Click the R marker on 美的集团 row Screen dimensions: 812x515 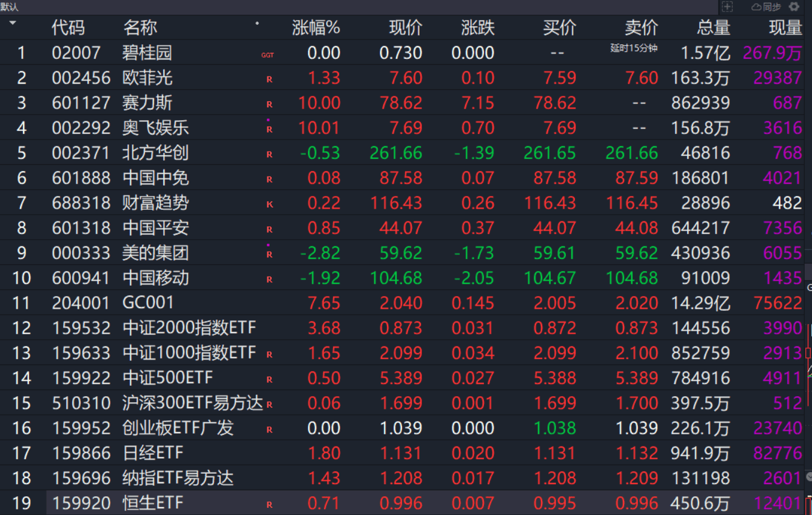tap(269, 255)
